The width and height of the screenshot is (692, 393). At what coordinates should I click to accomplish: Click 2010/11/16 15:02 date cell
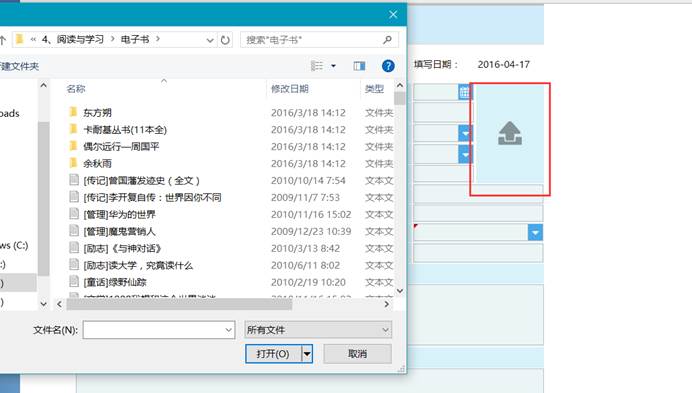tap(311, 215)
